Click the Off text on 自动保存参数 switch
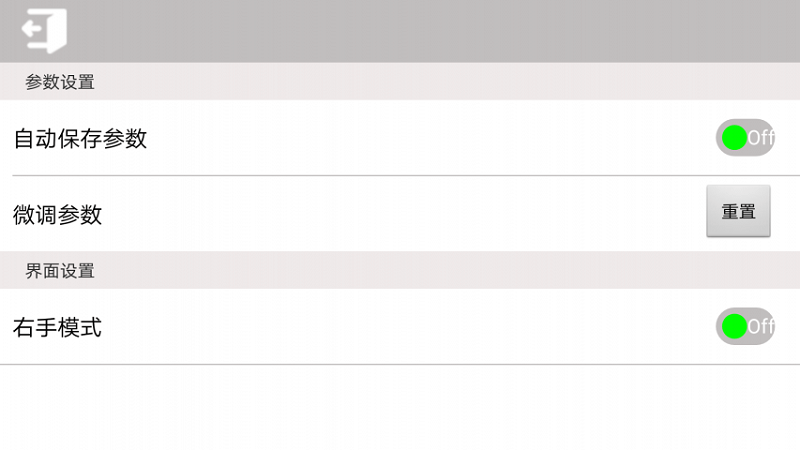 tap(761, 138)
